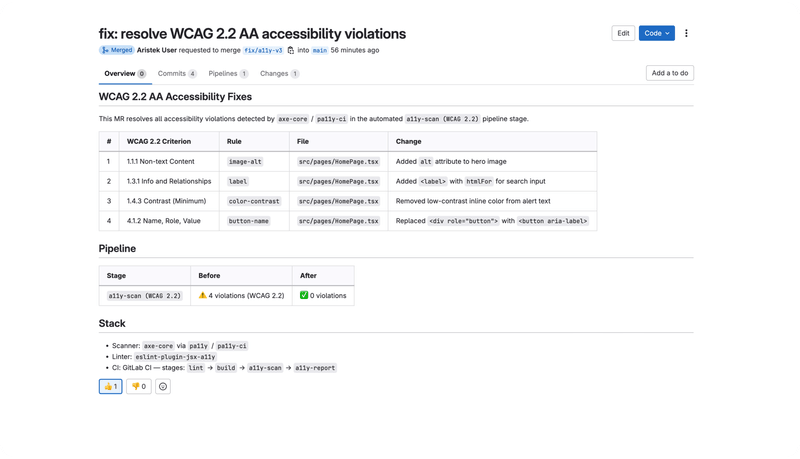Screen dimensions: 800x459
Task: Copy the fix/a11y-v3 branch name
Action: coord(291,50)
